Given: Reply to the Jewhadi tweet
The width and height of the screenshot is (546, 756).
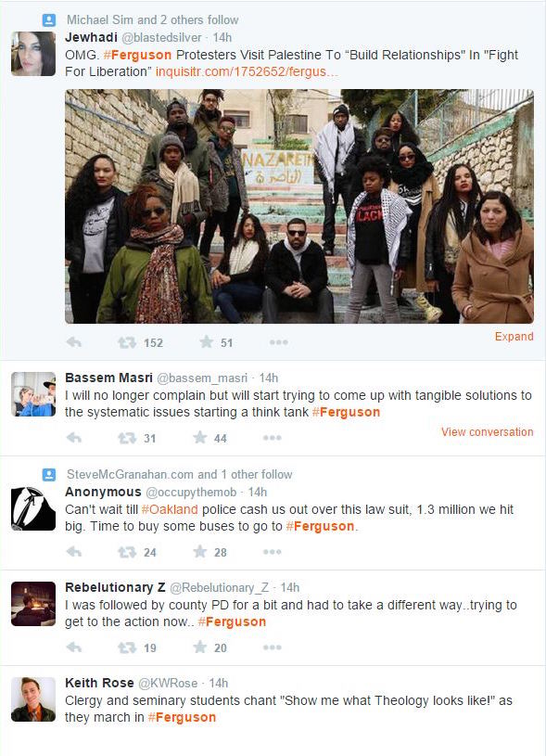Looking at the screenshot, I should pyautogui.click(x=74, y=342).
